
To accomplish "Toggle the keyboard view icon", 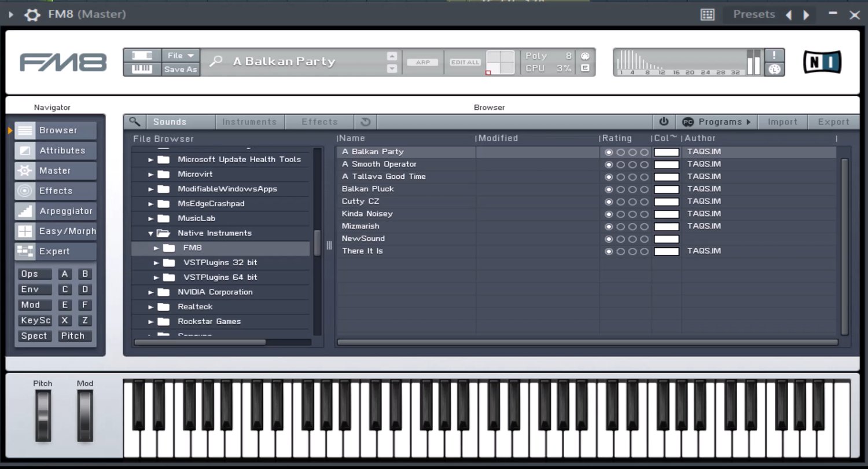I will click(142, 69).
